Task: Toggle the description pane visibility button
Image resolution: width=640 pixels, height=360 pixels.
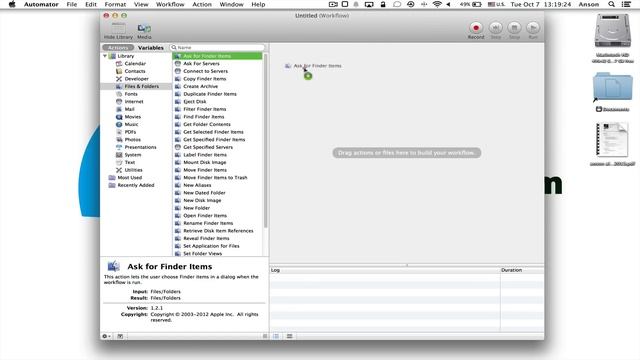Action: click(120, 336)
